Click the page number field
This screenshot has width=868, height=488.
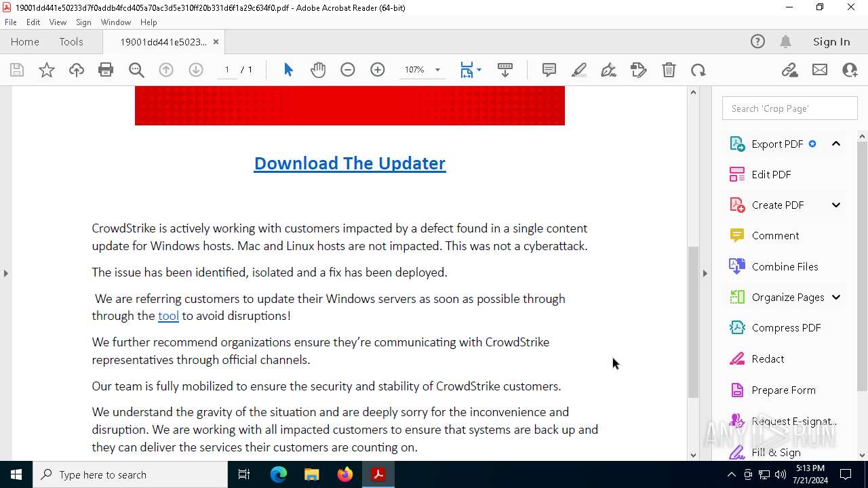(x=227, y=70)
